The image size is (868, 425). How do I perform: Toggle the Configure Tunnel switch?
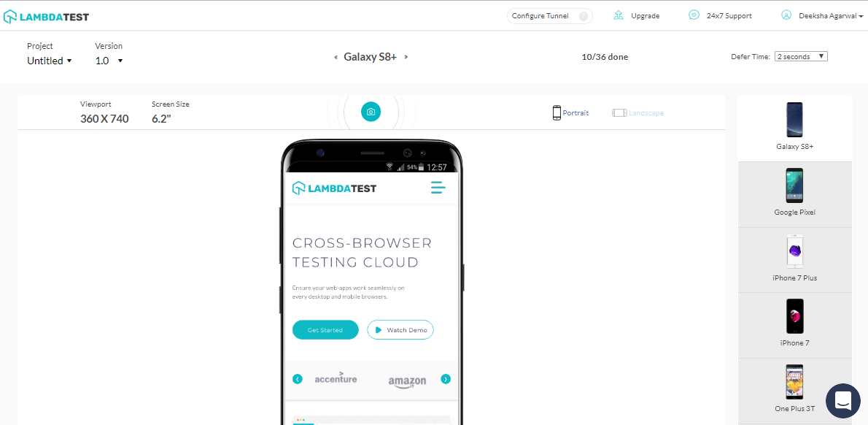pyautogui.click(x=581, y=15)
